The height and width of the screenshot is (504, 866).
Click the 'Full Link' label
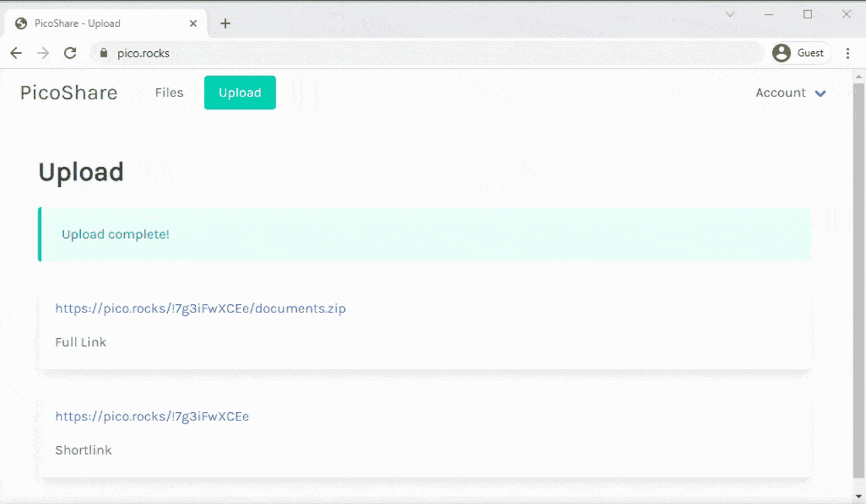click(81, 342)
